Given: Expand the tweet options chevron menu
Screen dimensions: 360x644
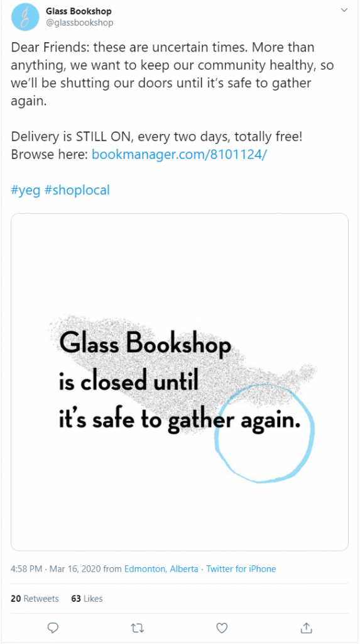Looking at the screenshot, I should pos(344,10).
